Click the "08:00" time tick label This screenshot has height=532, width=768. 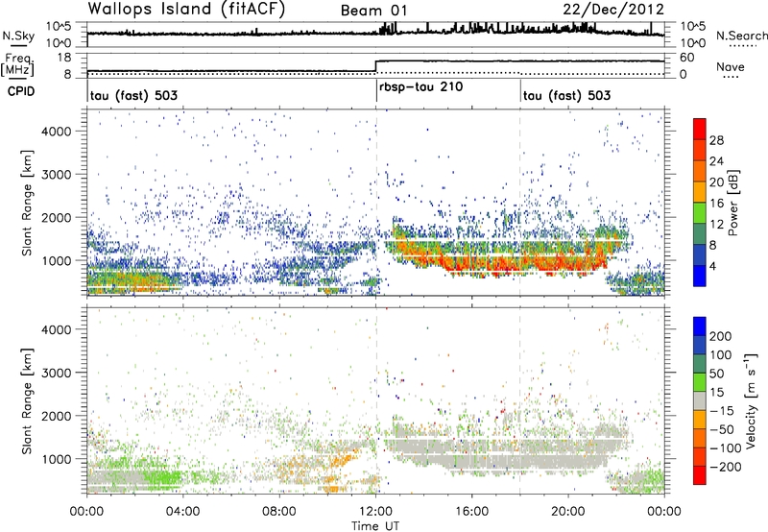tap(278, 512)
